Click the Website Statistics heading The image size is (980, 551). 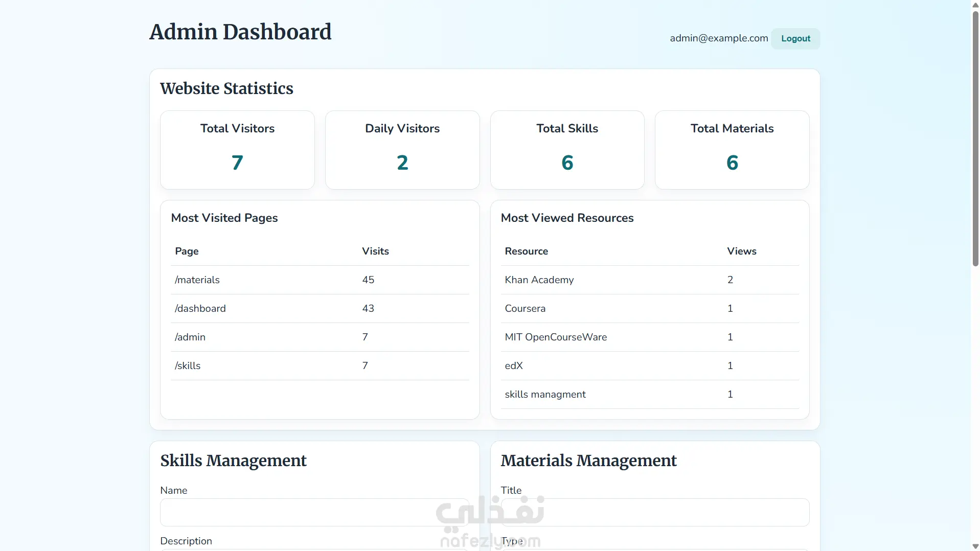pos(226,88)
